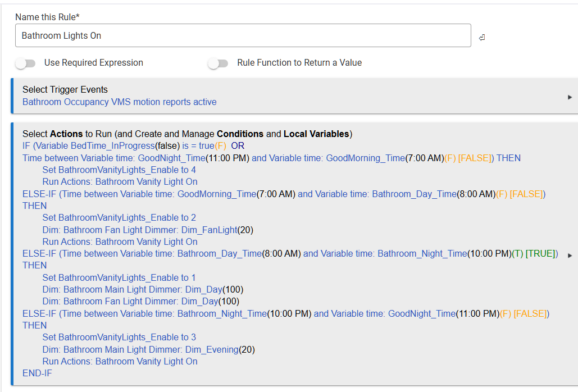Image resolution: width=578 pixels, height=392 pixels.
Task: Click the Select Trigger Events heading
Action: point(65,89)
